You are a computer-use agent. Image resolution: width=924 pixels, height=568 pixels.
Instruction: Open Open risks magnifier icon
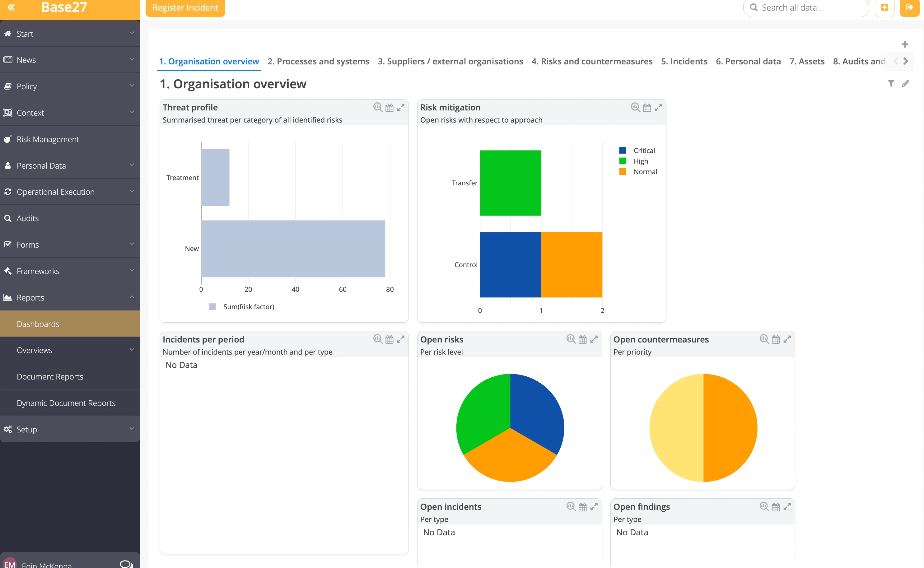[571, 339]
